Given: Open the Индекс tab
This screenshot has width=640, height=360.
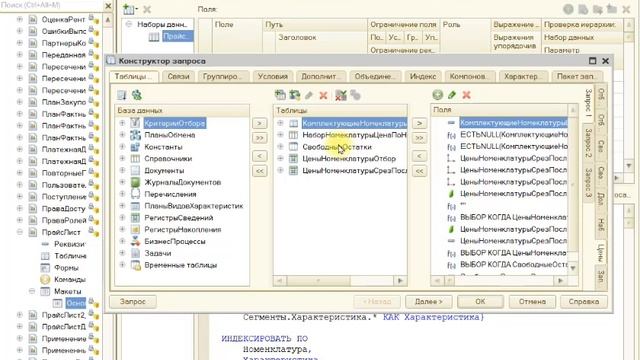Looking at the screenshot, I should (423, 76).
